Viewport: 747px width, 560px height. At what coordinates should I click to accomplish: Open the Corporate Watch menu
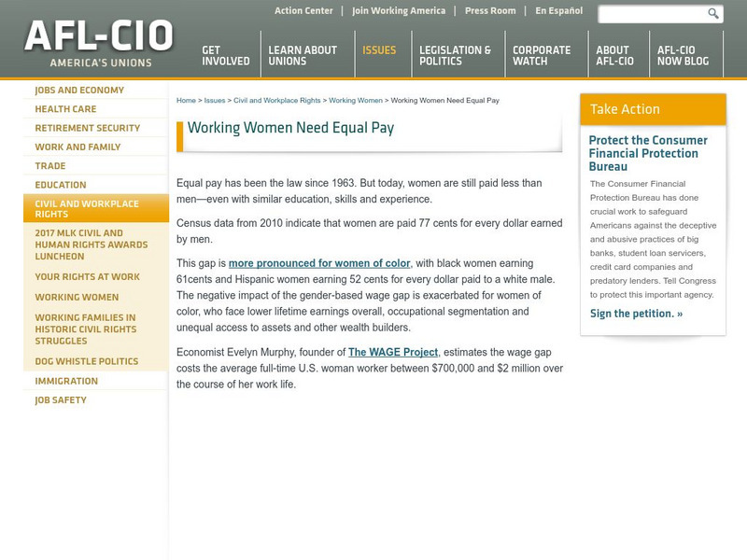click(542, 55)
